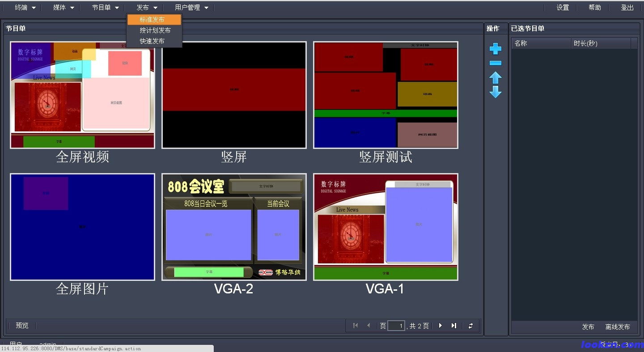Expand the 终端 dropdown menu
The width and height of the screenshot is (644, 352).
tap(25, 8)
